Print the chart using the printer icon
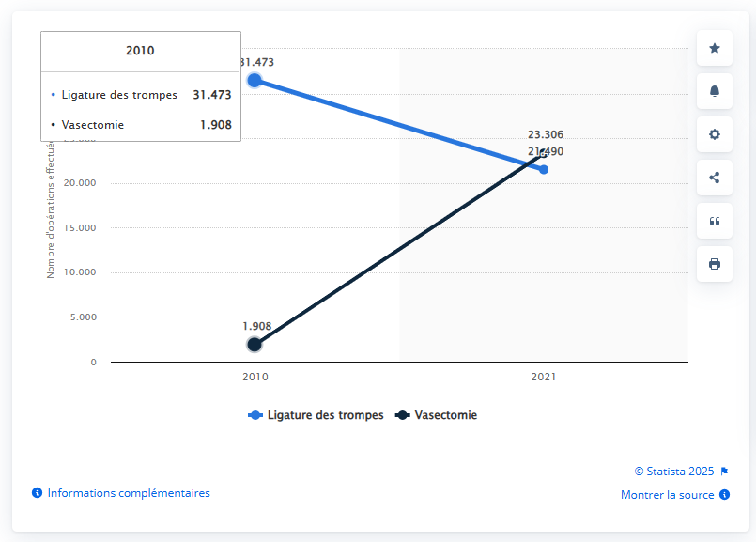 [x=714, y=264]
